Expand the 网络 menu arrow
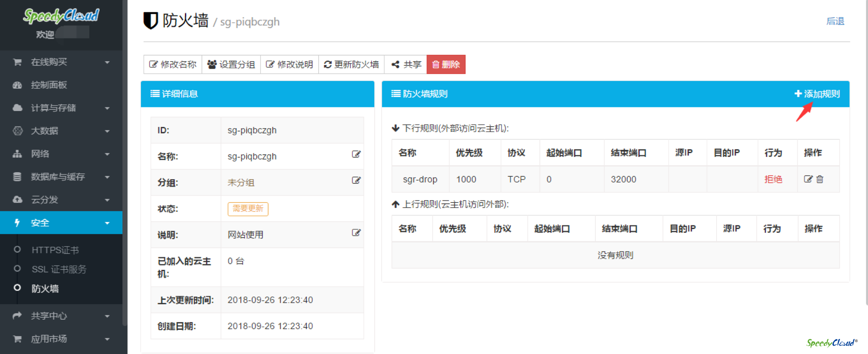The image size is (868, 354). [x=107, y=154]
